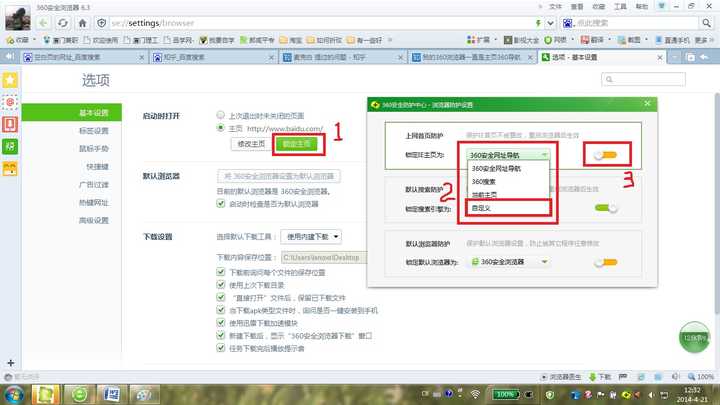Toggle 使用上次下载目录 checkbox
This screenshot has width=720, height=405.
coord(220,285)
